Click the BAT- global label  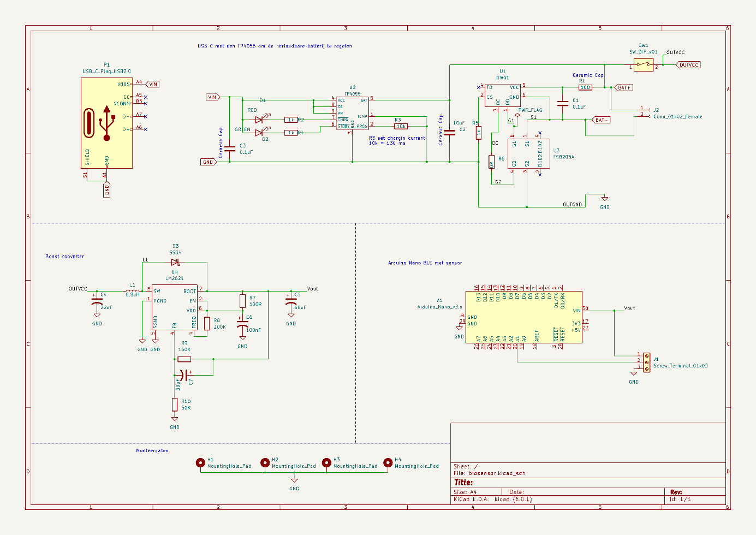pos(601,120)
